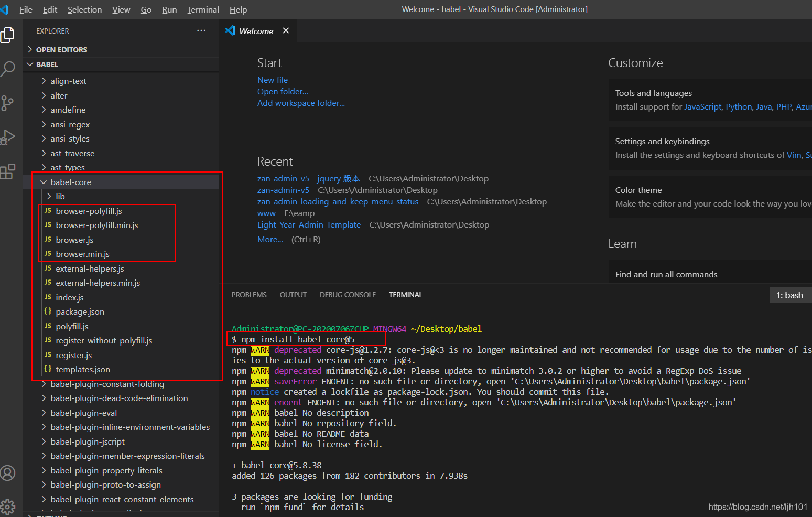Viewport: 812px width, 517px height.
Task: Open the Explorer view in activity bar
Action: [7, 36]
